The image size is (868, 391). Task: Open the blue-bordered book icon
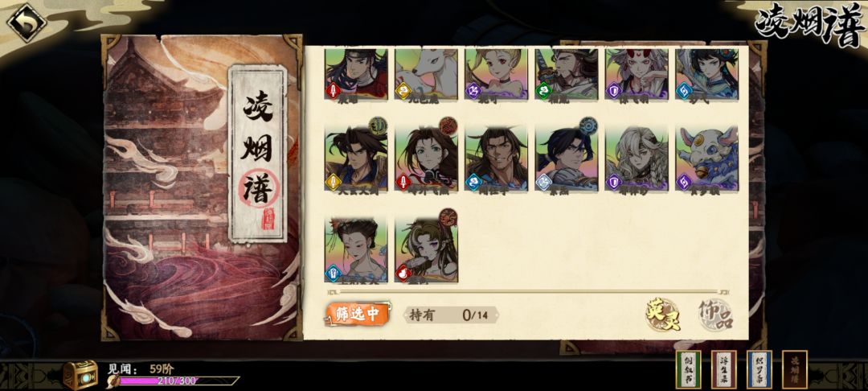pos(759,369)
